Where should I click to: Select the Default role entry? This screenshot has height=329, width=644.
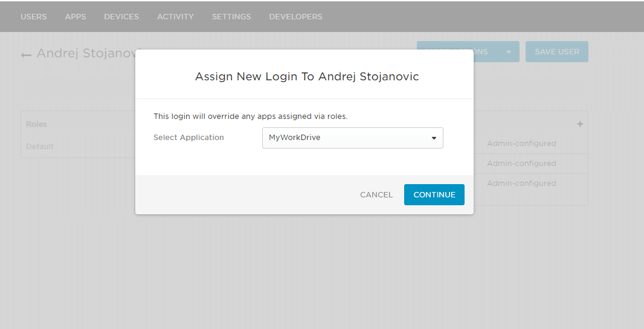click(x=40, y=147)
